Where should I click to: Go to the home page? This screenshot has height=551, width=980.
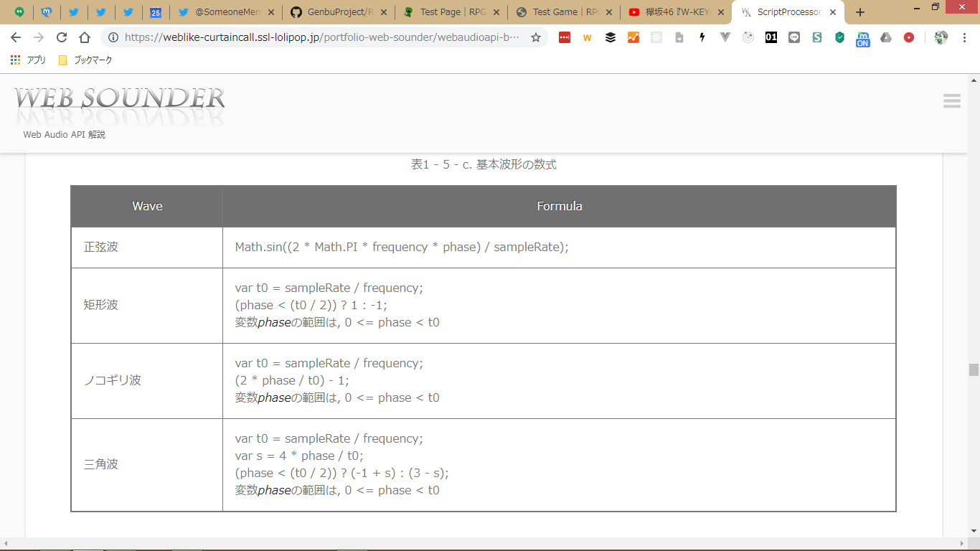(85, 37)
